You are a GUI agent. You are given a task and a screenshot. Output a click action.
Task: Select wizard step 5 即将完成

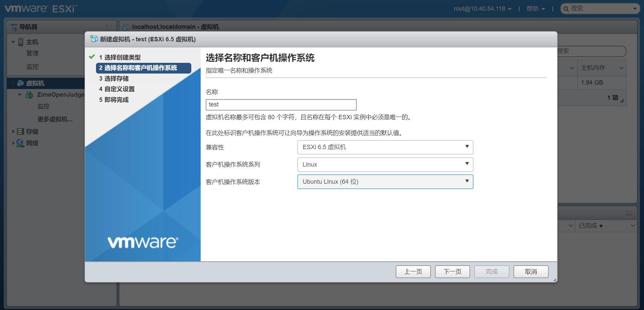point(114,100)
